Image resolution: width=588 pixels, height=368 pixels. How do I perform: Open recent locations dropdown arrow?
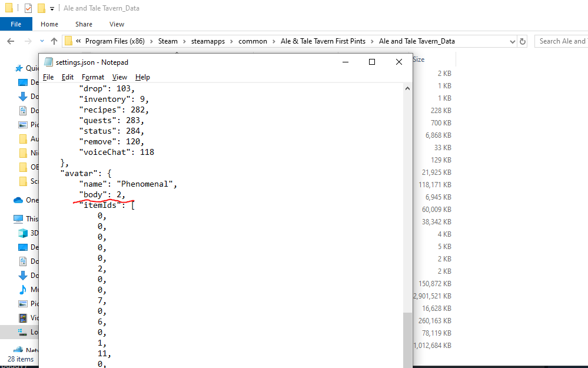(42, 41)
